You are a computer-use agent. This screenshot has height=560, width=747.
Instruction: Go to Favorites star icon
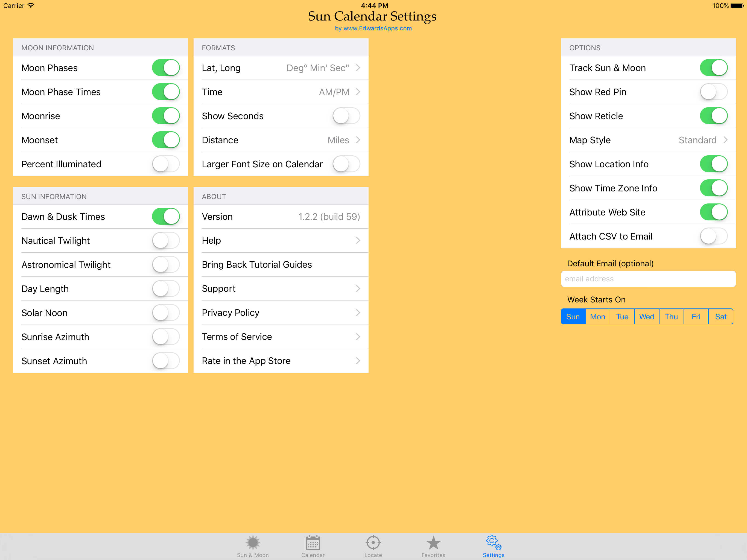[433, 543]
